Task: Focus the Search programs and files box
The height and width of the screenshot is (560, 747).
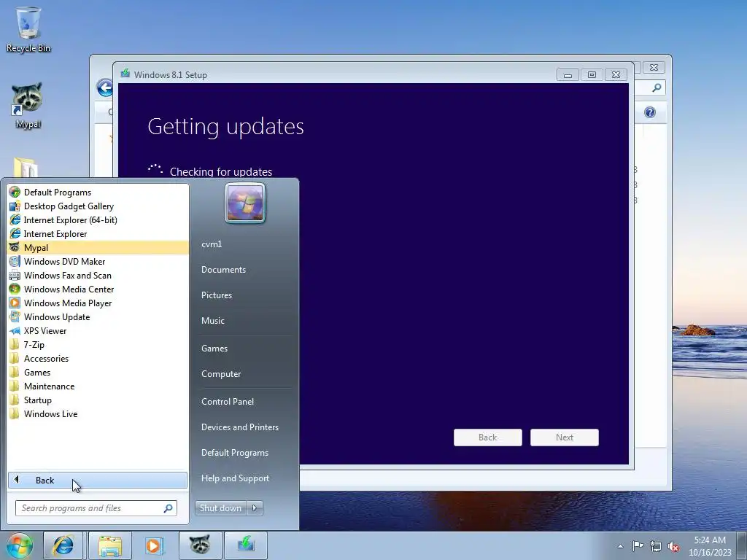Action: pyautogui.click(x=96, y=508)
